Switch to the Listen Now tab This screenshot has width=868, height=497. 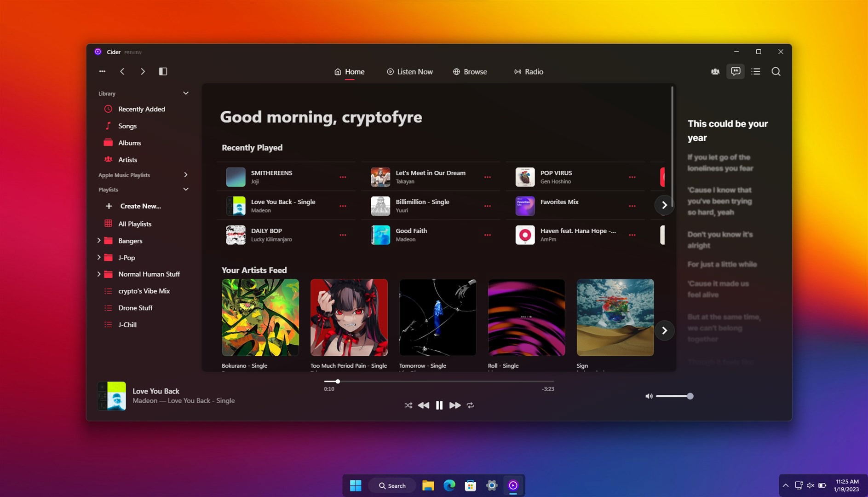[409, 72]
